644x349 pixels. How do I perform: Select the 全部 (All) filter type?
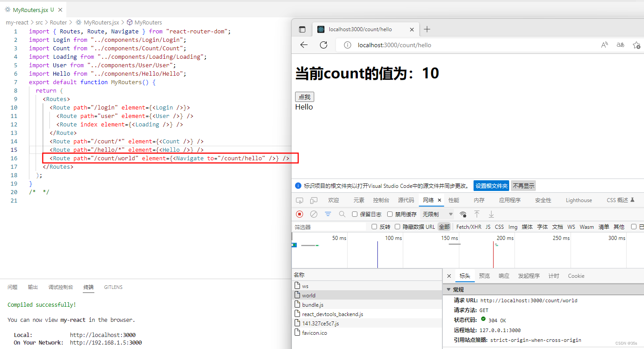pos(444,227)
